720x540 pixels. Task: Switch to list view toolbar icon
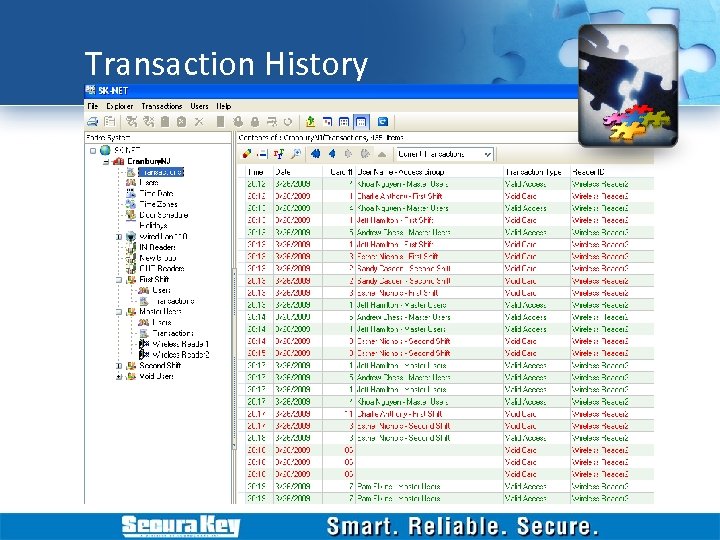344,122
